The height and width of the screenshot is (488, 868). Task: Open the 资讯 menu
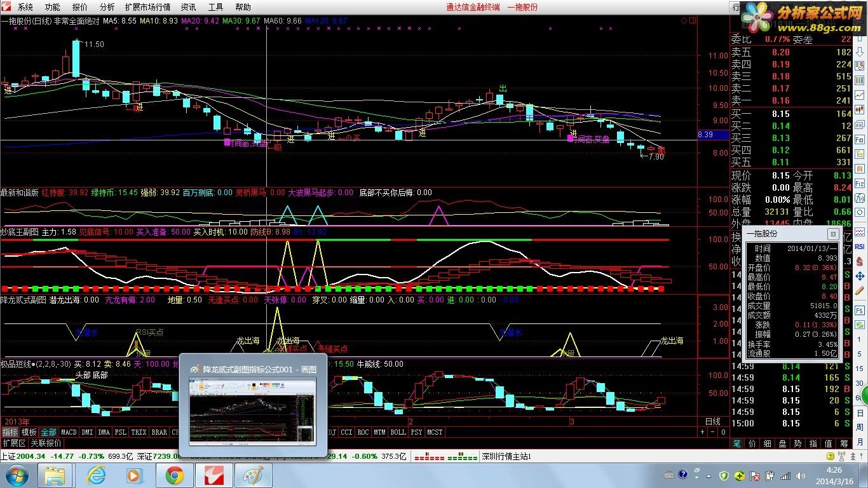(188, 7)
